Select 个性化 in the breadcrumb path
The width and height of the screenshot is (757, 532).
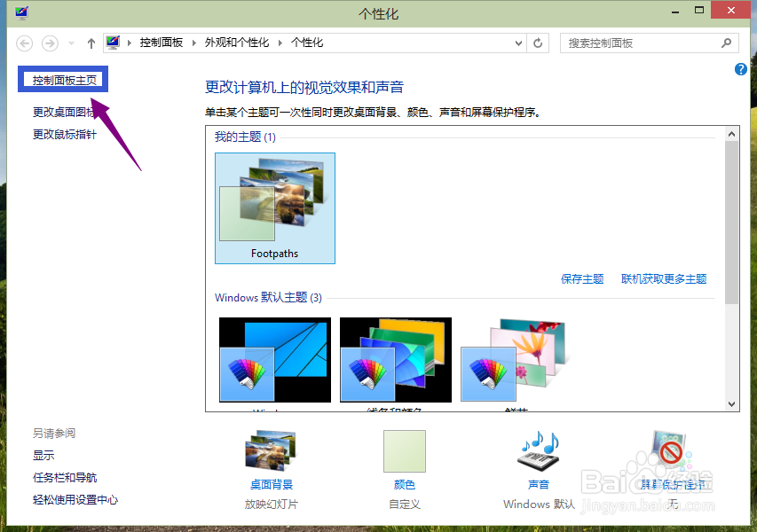tap(307, 43)
